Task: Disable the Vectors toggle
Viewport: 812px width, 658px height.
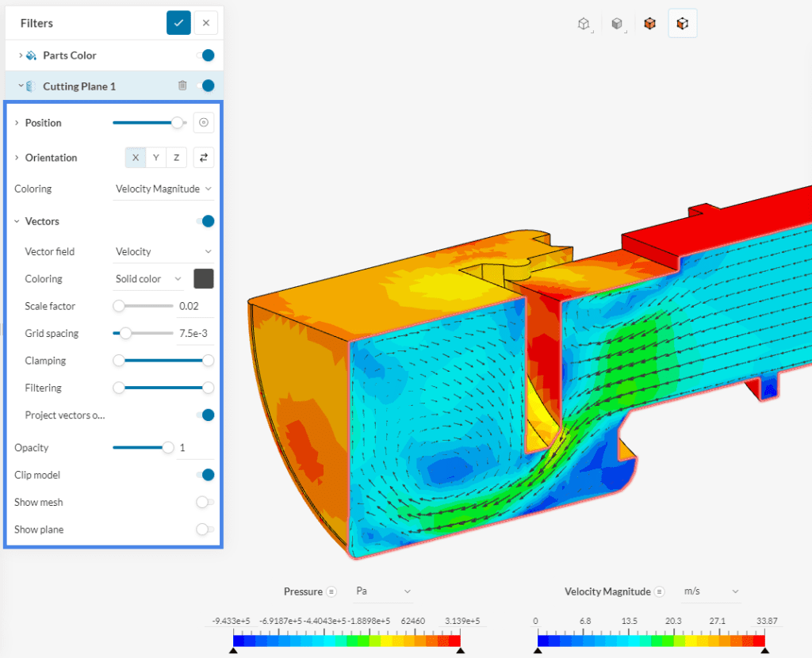Action: (208, 221)
